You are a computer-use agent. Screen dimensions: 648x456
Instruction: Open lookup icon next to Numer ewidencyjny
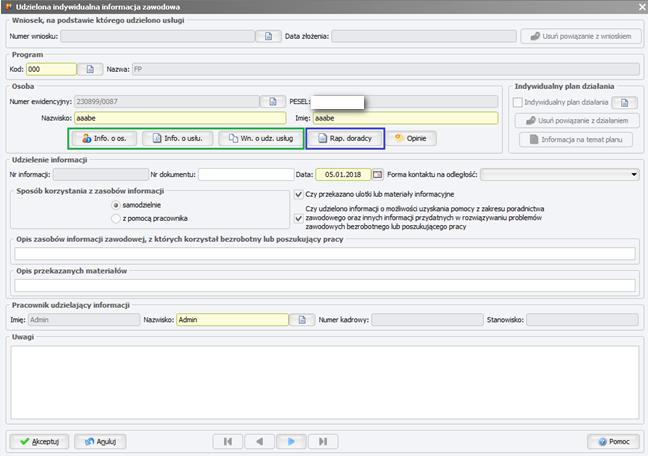click(273, 101)
